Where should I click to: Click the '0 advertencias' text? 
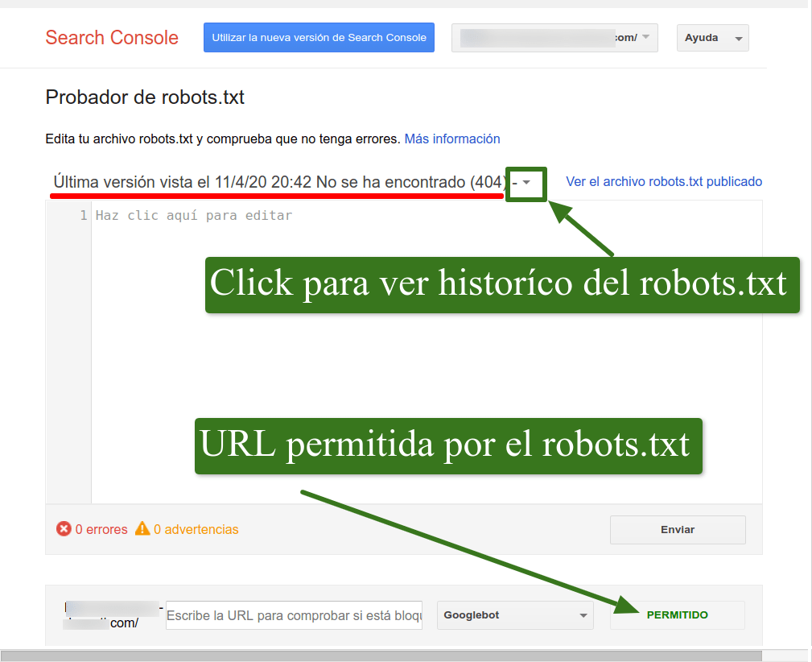(196, 529)
